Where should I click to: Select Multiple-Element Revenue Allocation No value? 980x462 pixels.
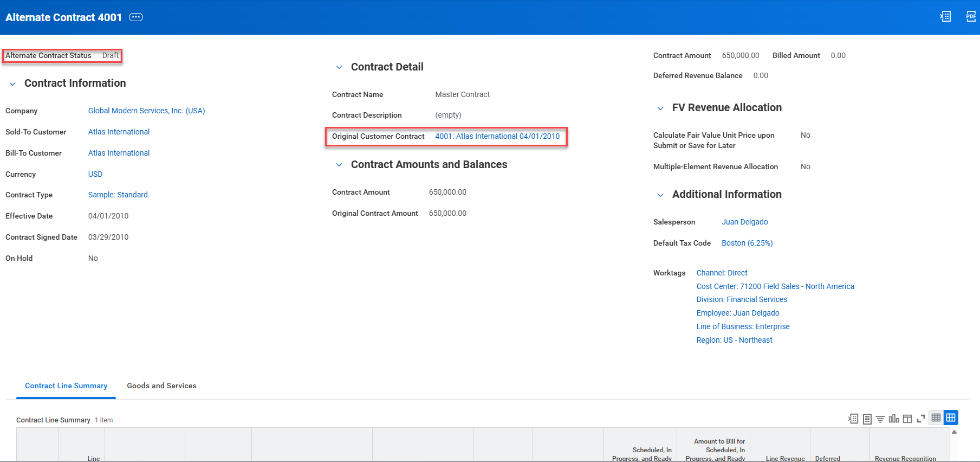tap(806, 166)
